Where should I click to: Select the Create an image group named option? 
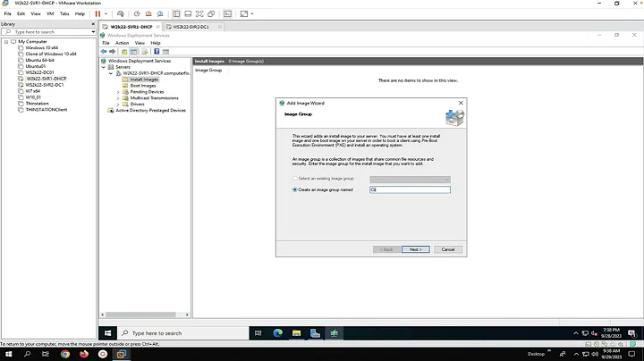[x=294, y=189]
